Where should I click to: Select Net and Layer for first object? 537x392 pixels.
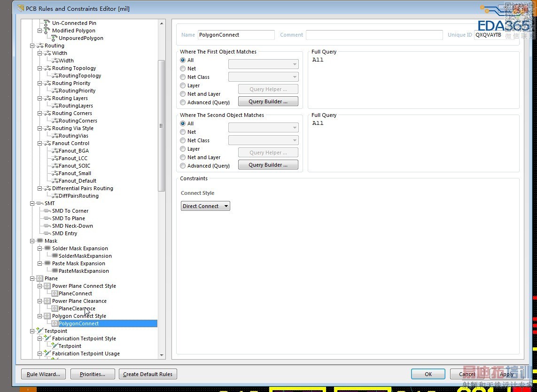(183, 94)
